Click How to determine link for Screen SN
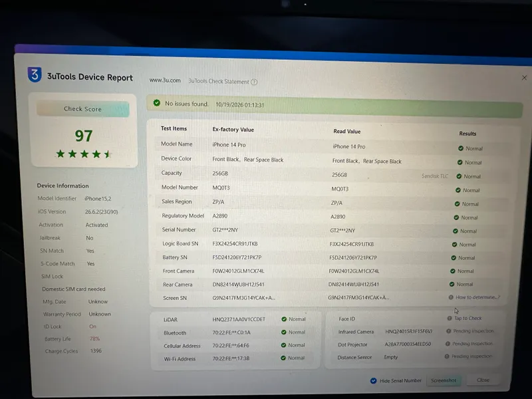 477,297
